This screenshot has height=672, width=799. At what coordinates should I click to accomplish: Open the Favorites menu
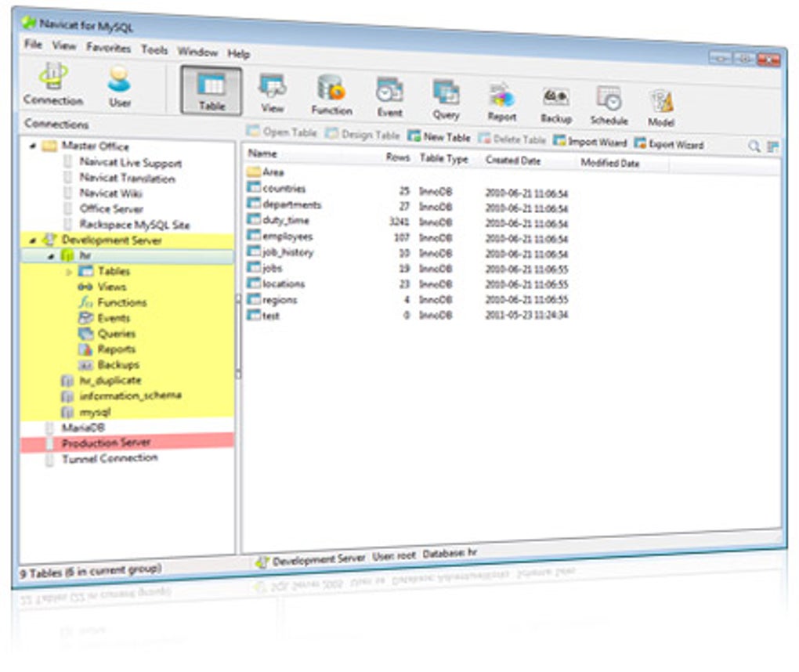coord(108,47)
